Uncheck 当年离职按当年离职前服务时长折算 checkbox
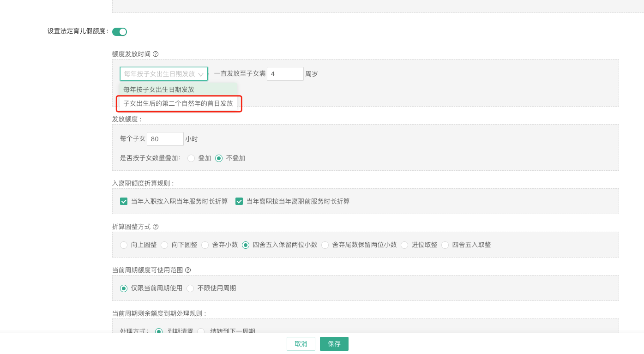Screen dimensions: 644x354 (239, 201)
